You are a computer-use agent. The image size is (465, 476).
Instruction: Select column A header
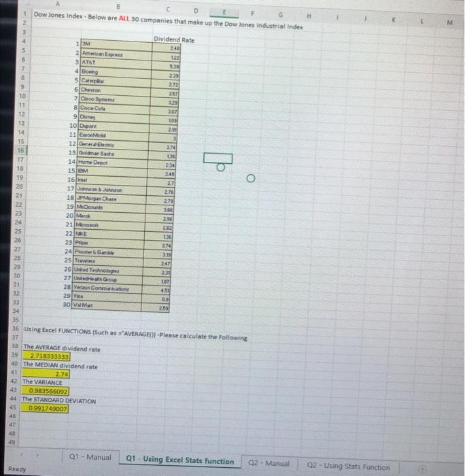click(x=58, y=3)
